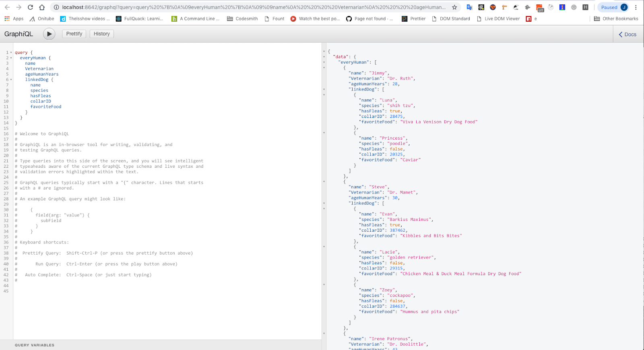This screenshot has height=350, width=644.
Task: Open the Codesmith bookmarks folder
Action: click(242, 19)
